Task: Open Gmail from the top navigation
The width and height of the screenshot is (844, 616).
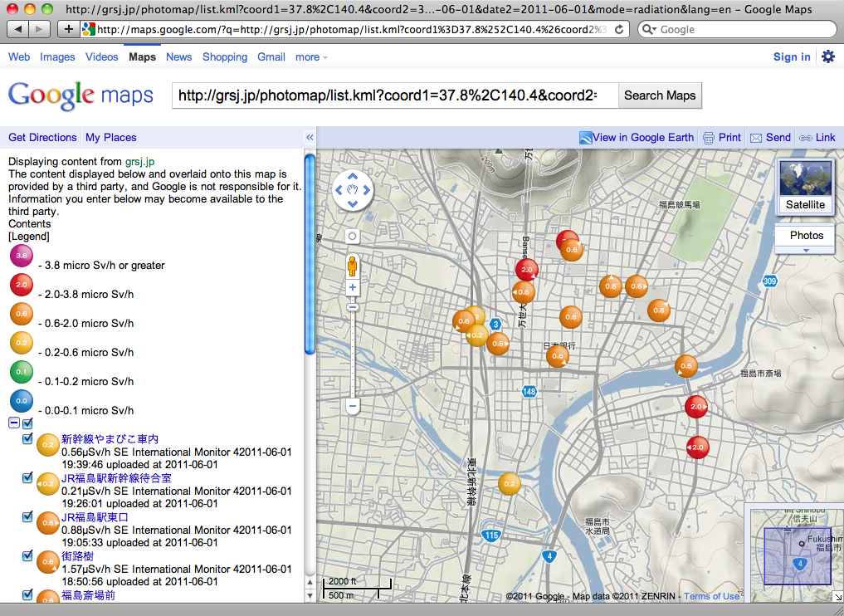Action: tap(271, 56)
